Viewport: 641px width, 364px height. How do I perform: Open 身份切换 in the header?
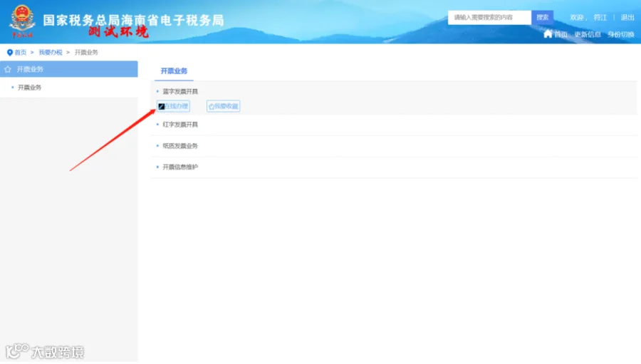621,34
